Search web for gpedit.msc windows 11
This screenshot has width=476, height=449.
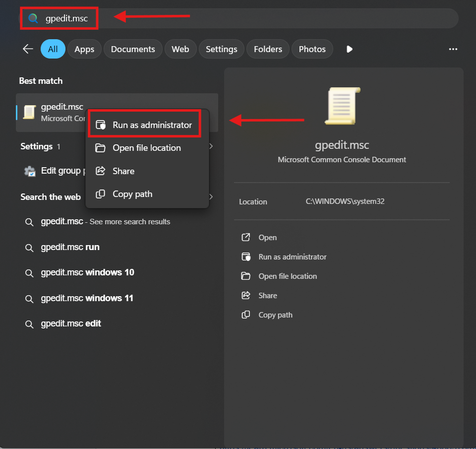click(117, 298)
